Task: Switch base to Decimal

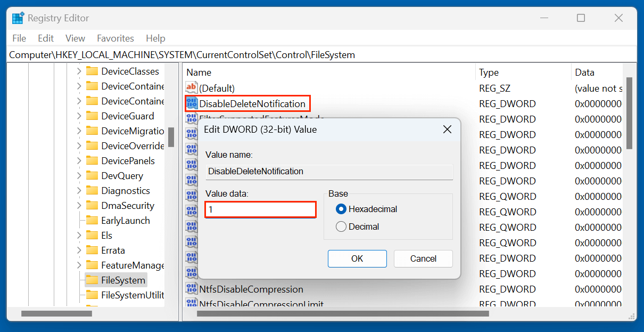Action: tap(342, 226)
